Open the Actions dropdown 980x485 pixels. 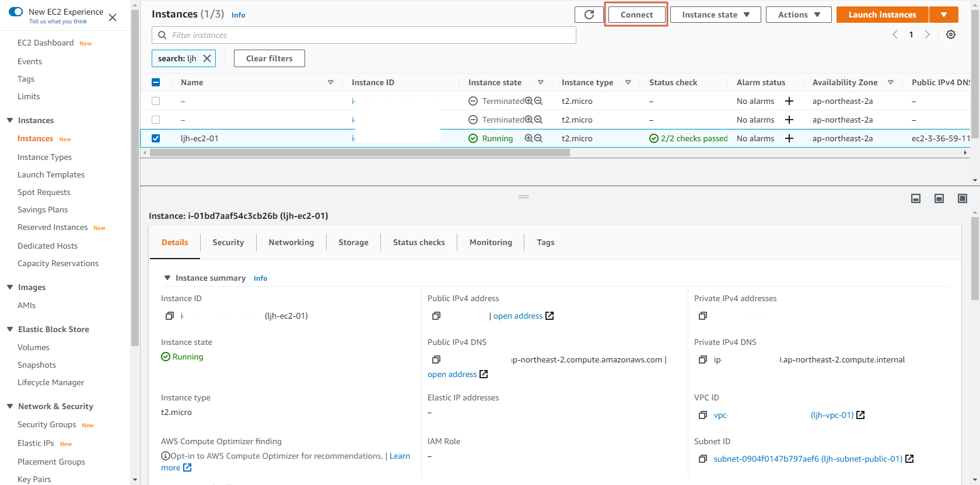pos(799,15)
